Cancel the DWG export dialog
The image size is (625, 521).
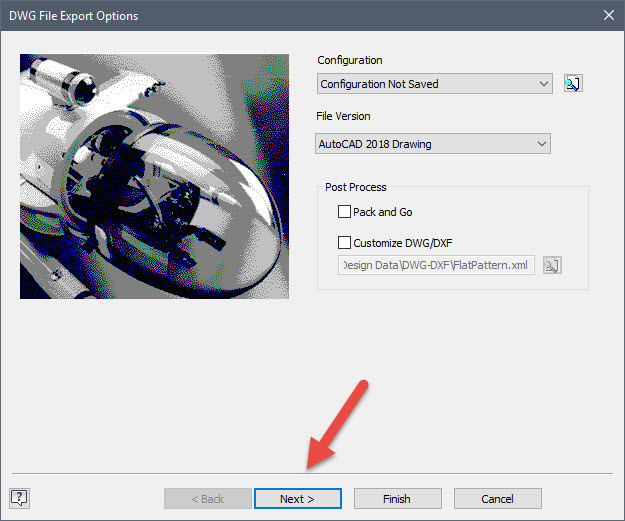pos(497,499)
